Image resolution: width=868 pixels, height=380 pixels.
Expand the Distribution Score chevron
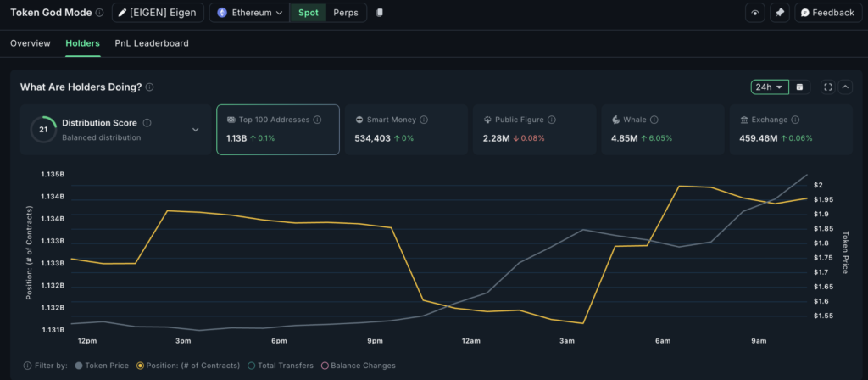(196, 130)
